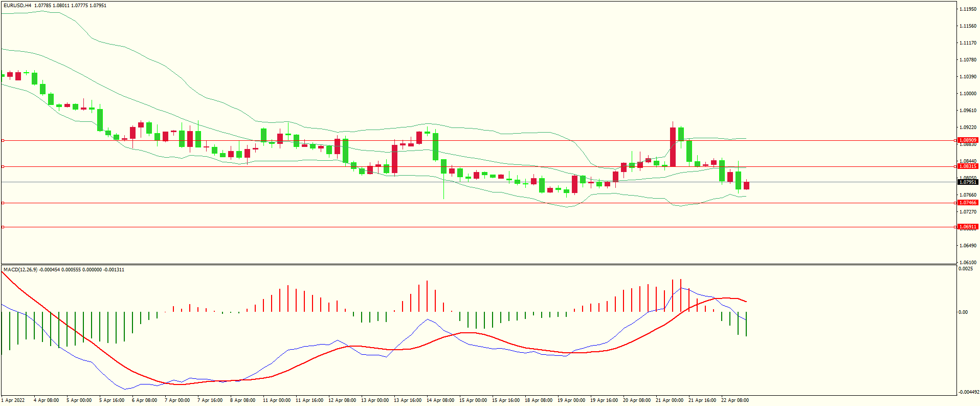Screen dimensions: 980x406
Task: Click the 1.11560 price scale label
Action: pyautogui.click(x=968, y=26)
